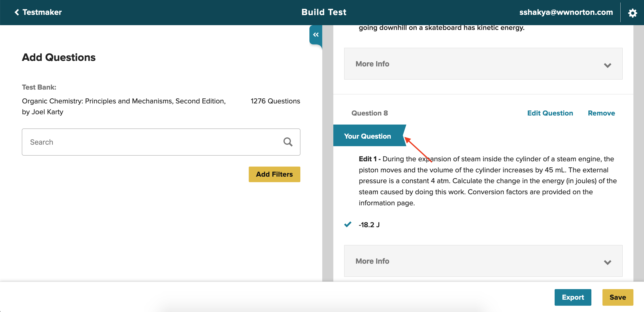Viewport: 644px width, 312px height.
Task: Remove Question 8 from the test
Action: [601, 113]
